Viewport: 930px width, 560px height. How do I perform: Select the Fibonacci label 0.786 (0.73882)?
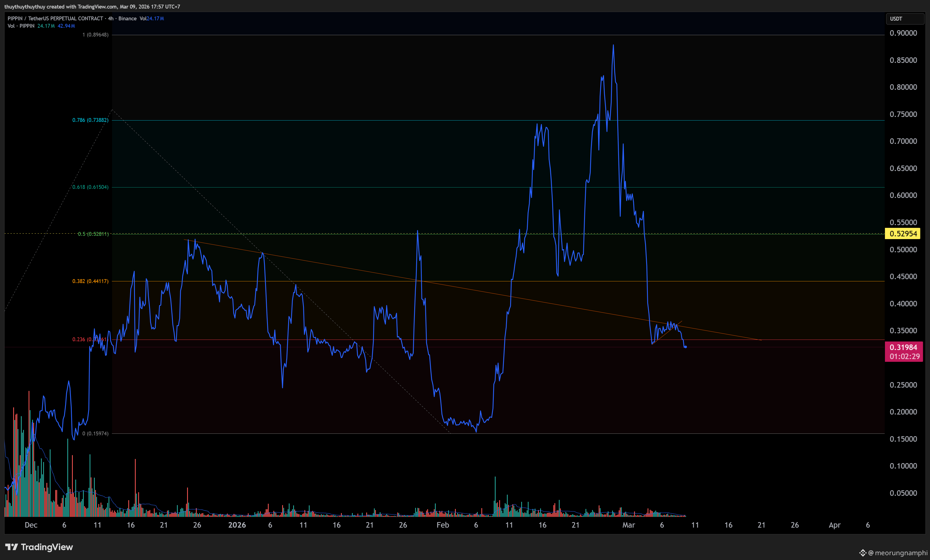click(90, 120)
